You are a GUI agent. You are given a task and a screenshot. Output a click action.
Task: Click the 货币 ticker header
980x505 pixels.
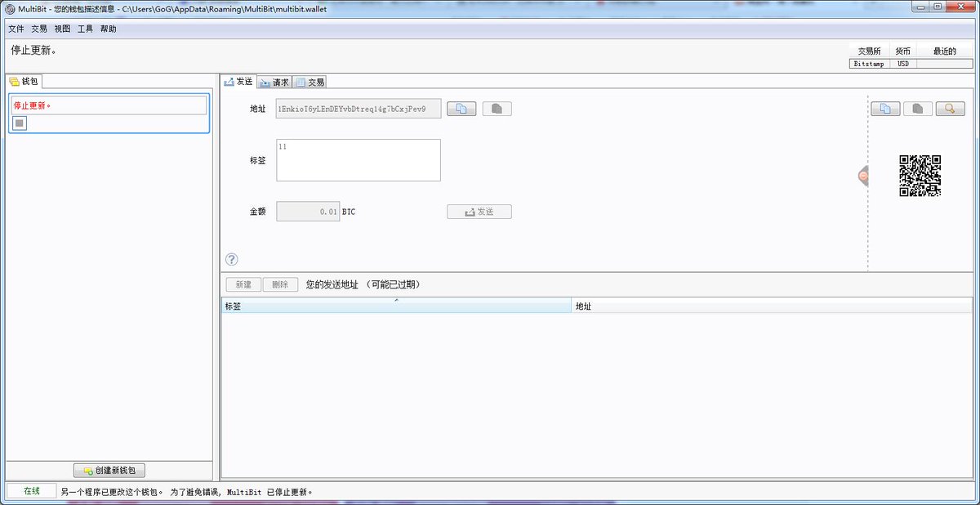coord(902,51)
